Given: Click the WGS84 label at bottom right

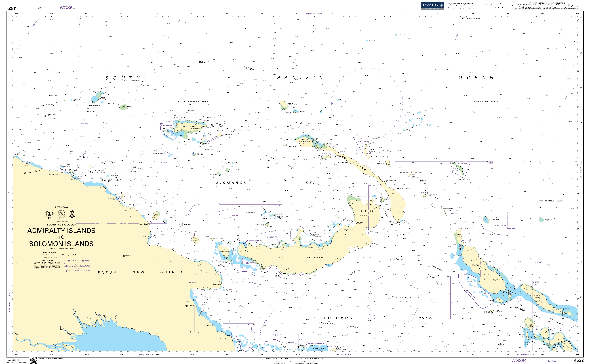Looking at the screenshot, I should coord(519,360).
